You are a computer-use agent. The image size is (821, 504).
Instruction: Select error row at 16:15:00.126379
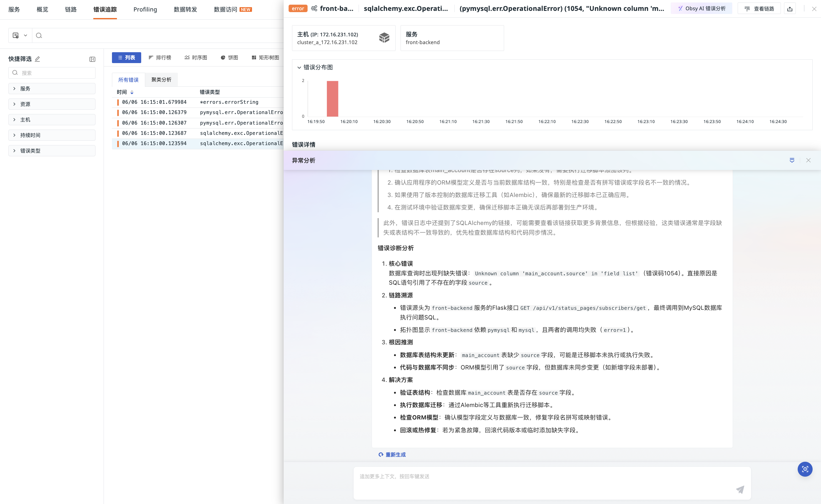click(198, 112)
